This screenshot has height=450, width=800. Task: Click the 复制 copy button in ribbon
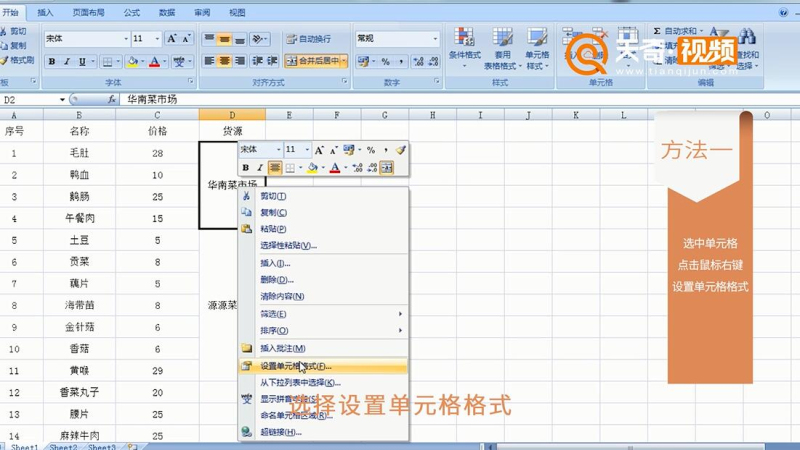point(14,45)
